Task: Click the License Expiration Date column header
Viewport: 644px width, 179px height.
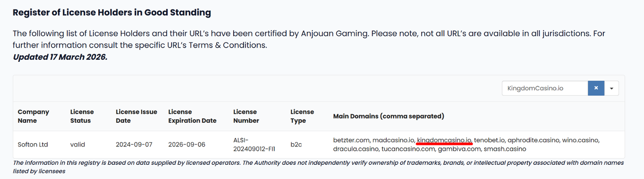Action: coord(192,116)
